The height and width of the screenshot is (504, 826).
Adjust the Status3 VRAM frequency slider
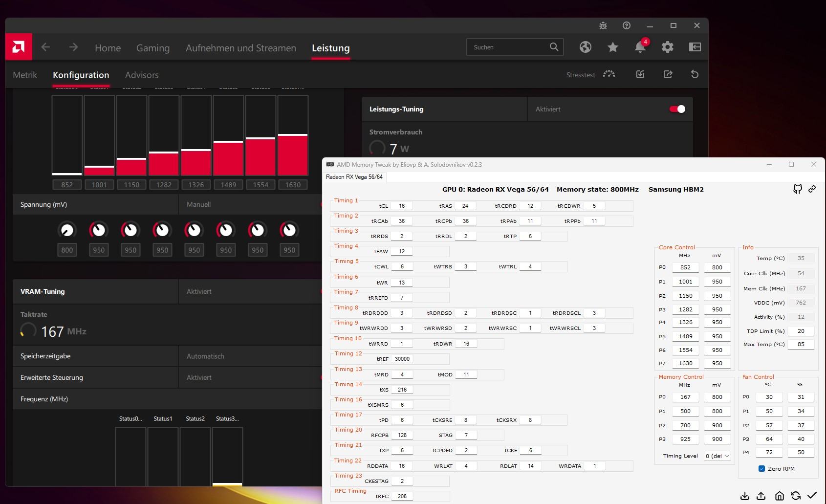227,456
